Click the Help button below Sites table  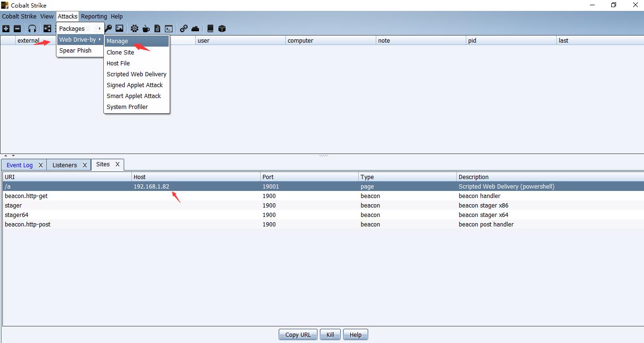click(355, 334)
